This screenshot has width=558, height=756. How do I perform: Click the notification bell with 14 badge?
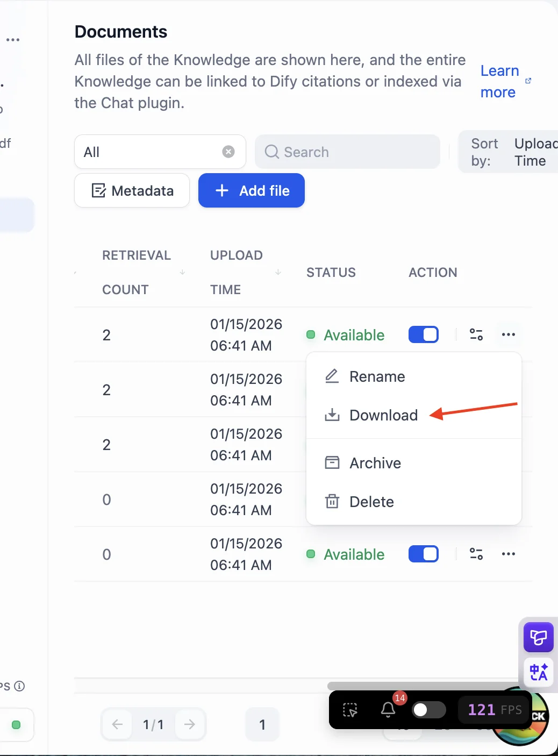[389, 710]
